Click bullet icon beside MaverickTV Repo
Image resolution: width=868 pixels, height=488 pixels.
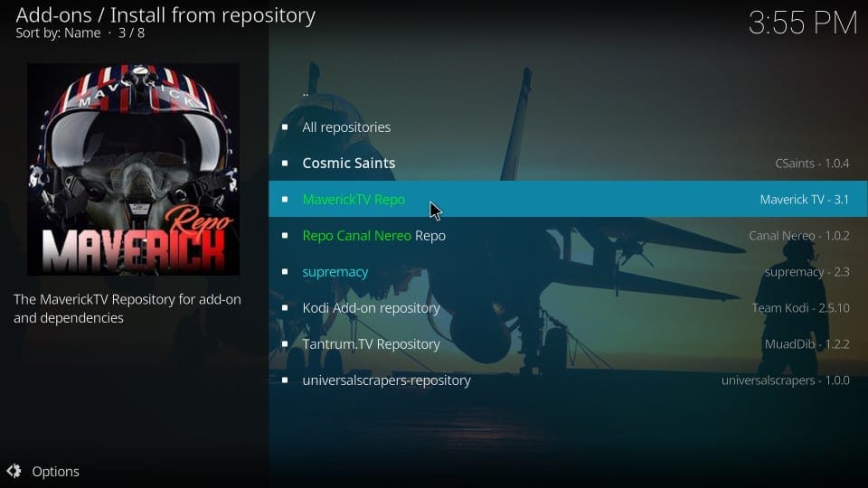[x=285, y=199]
